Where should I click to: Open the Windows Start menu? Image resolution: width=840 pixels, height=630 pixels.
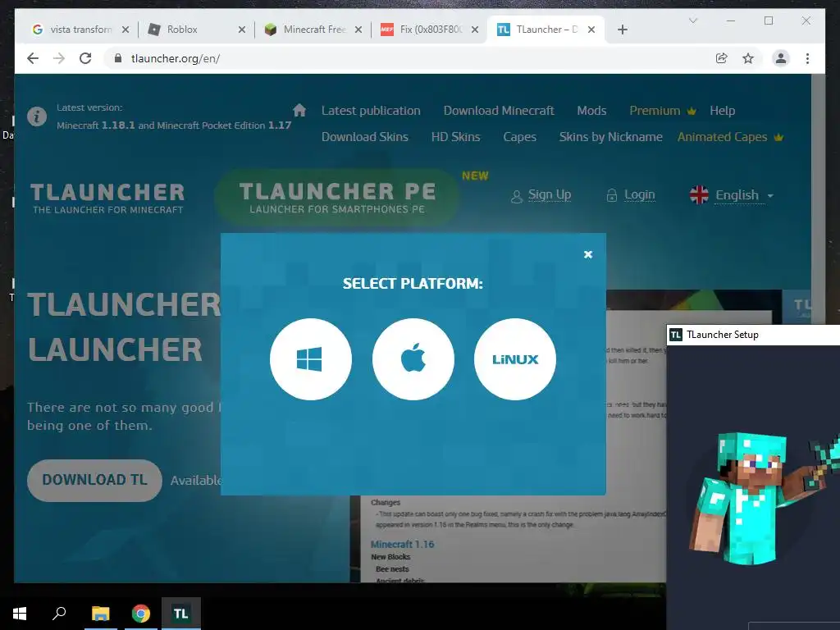pyautogui.click(x=20, y=614)
